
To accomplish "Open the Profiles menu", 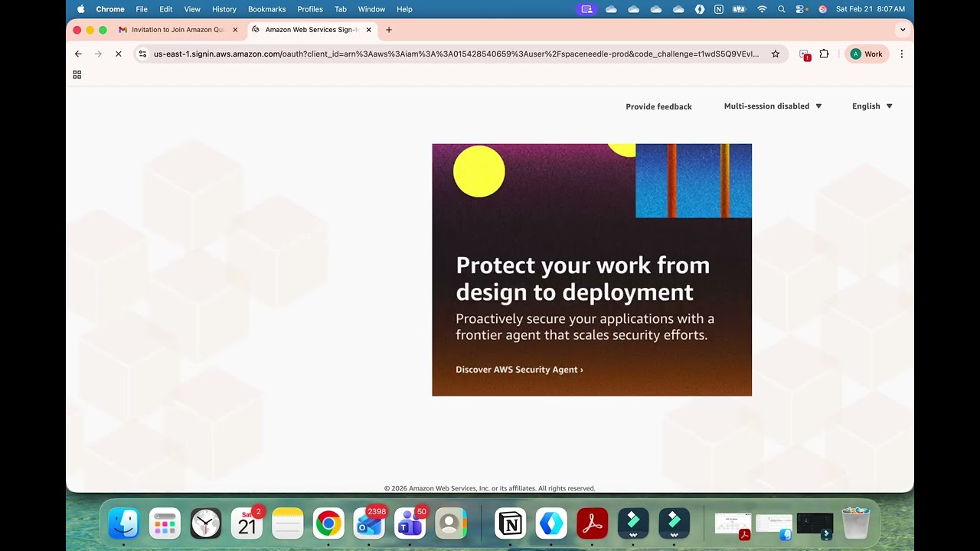I will click(x=310, y=9).
